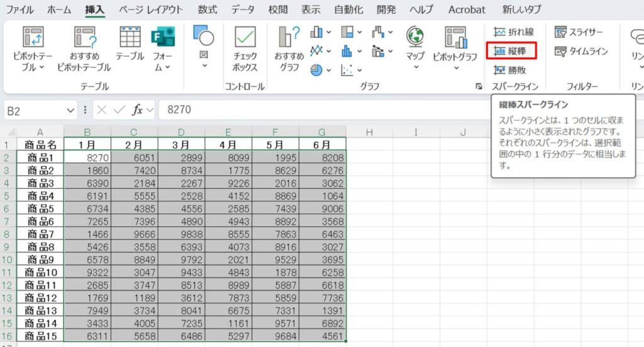Click the PivotTable (ピボットテーブル) icon

[33, 37]
